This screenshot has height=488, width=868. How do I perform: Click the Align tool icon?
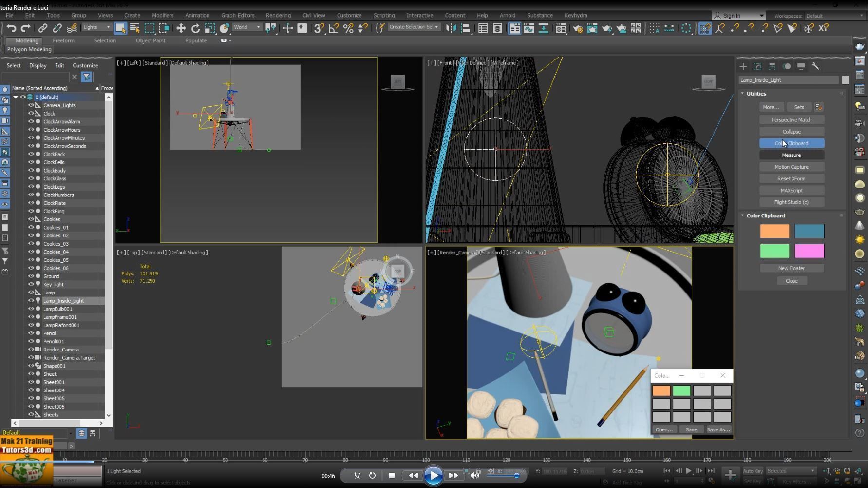[466, 28]
